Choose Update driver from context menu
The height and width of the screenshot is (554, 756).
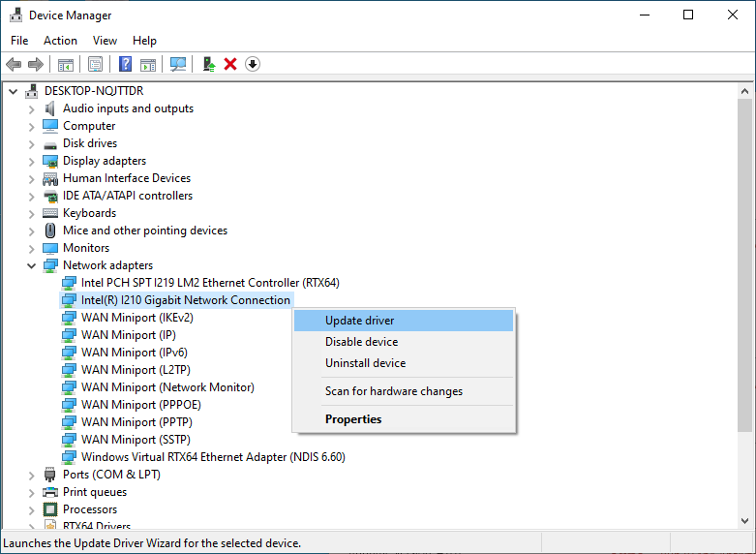[x=359, y=321]
